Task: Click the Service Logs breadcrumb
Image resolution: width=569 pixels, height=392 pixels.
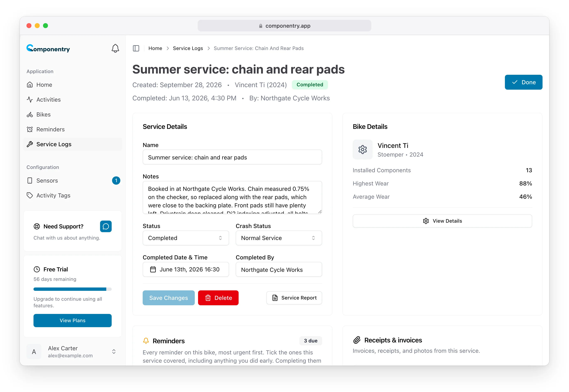Action: (x=188, y=48)
